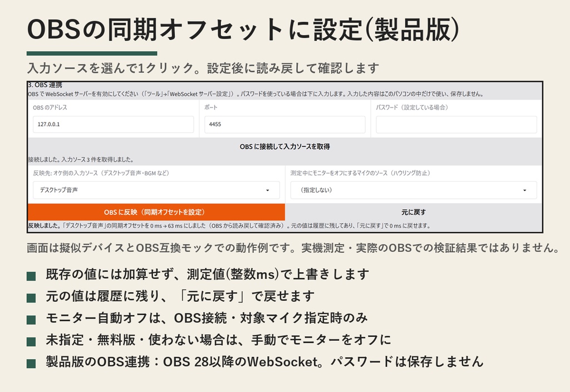The height and width of the screenshot is (392, 570).
Task: Click the green bullet before 未指定・無料版
Action: tap(31, 341)
